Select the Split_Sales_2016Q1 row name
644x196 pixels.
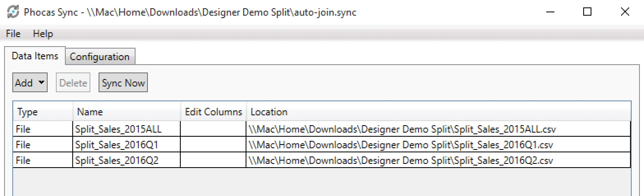coord(117,145)
